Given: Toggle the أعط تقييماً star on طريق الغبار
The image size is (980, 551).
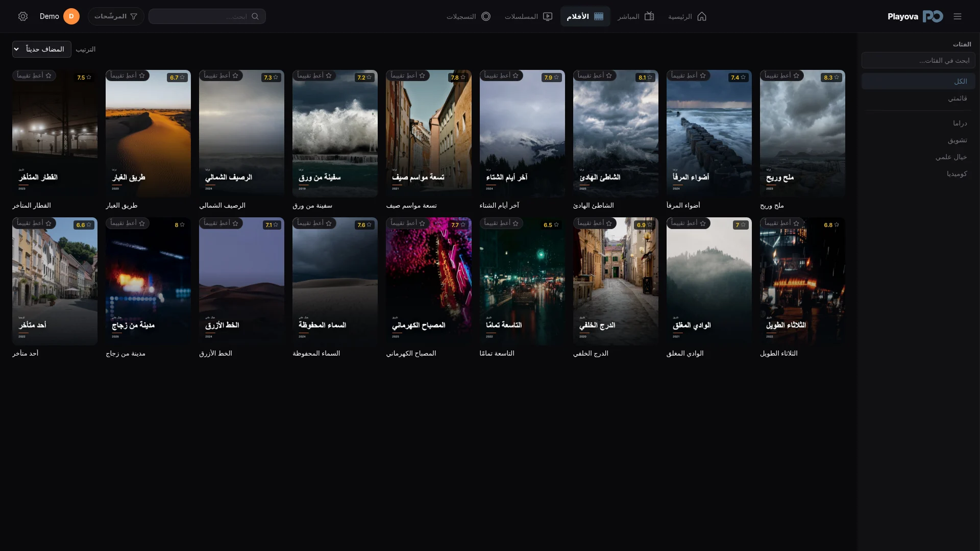Looking at the screenshot, I should click(128, 76).
